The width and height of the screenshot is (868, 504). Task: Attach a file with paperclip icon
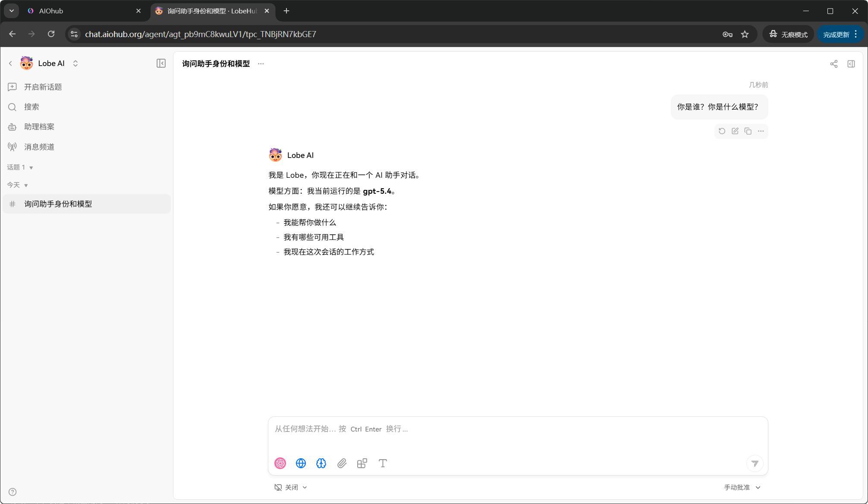pyautogui.click(x=342, y=463)
